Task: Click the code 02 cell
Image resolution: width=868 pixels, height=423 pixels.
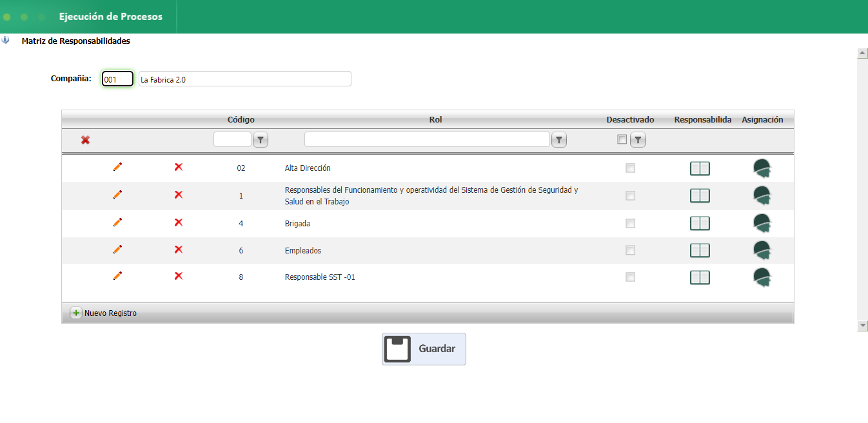Action: 241,168
